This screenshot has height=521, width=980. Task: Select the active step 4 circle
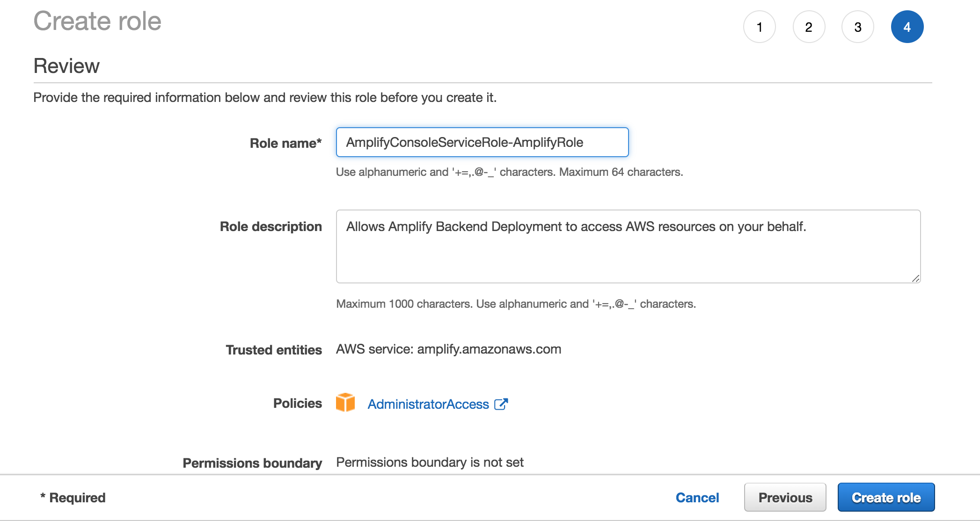[x=907, y=27]
